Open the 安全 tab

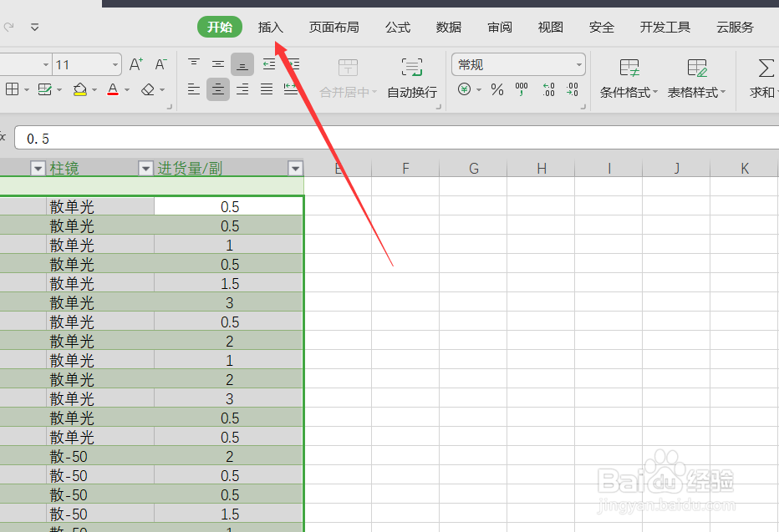click(x=602, y=28)
